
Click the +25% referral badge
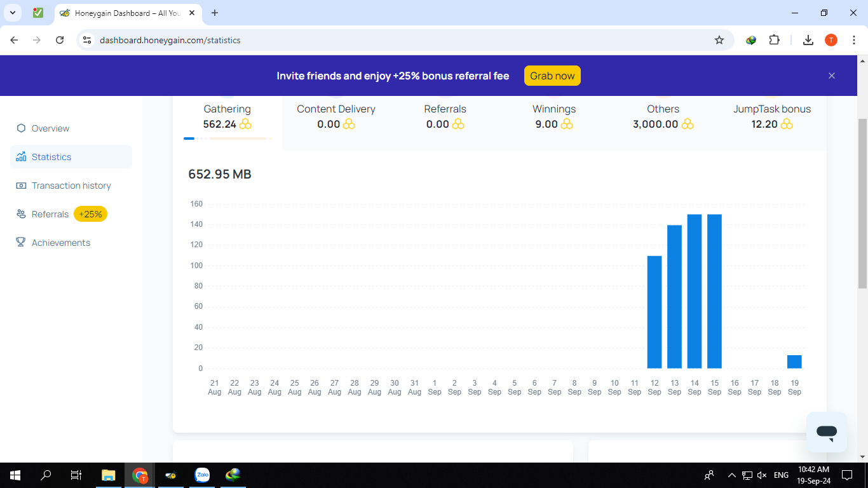coord(90,214)
